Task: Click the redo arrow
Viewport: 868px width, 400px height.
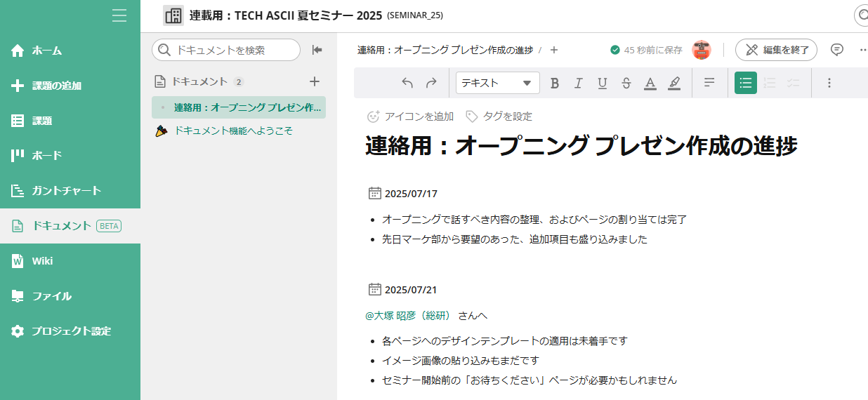Action: [431, 83]
